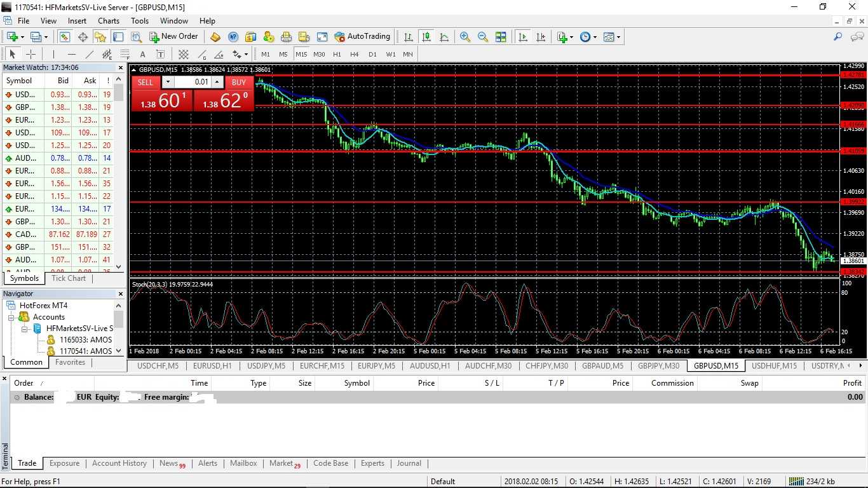Open the Periodicity clock dropdown
This screenshot has width=868, height=488.
[595, 37]
